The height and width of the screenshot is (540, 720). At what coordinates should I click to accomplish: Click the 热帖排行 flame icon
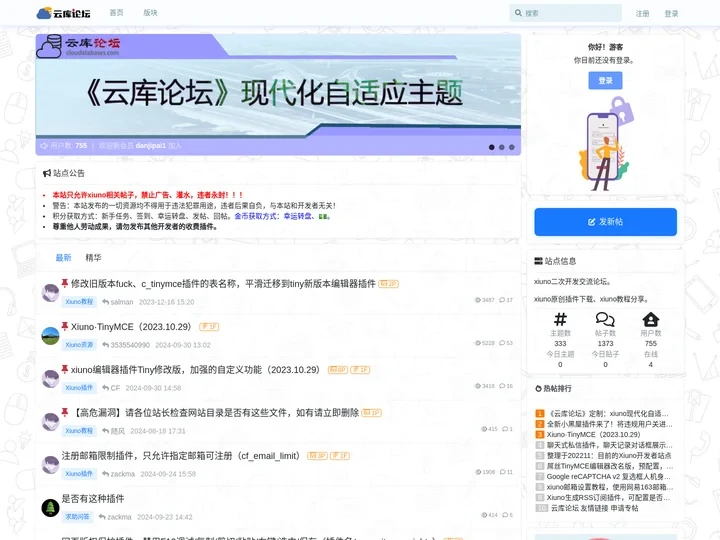(x=538, y=388)
